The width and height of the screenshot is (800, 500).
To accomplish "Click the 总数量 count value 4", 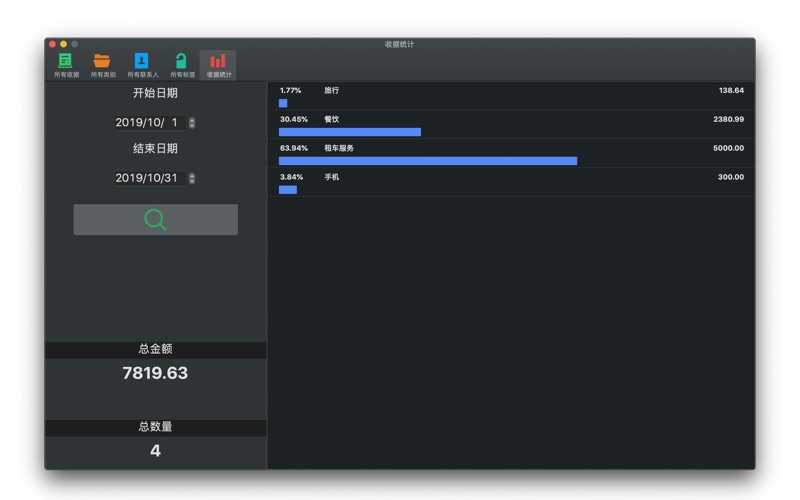I will [155, 451].
